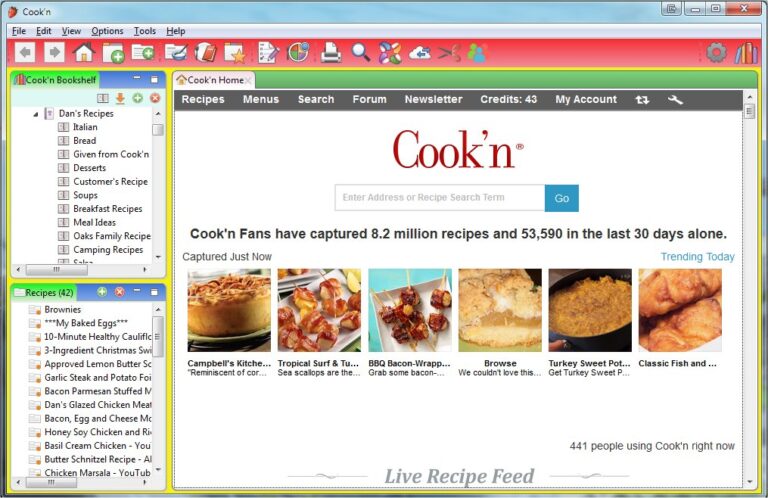Maximize the Recipes (42) panel
Image resolution: width=768 pixels, height=498 pixels.
154,292
